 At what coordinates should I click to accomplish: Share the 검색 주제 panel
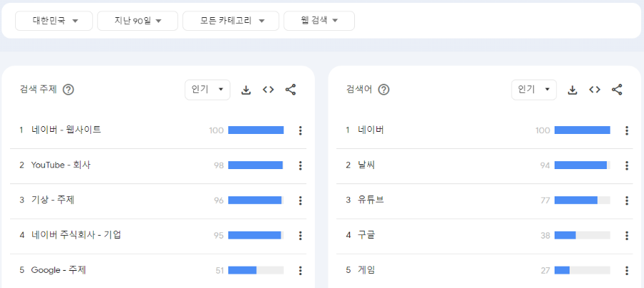pos(291,90)
